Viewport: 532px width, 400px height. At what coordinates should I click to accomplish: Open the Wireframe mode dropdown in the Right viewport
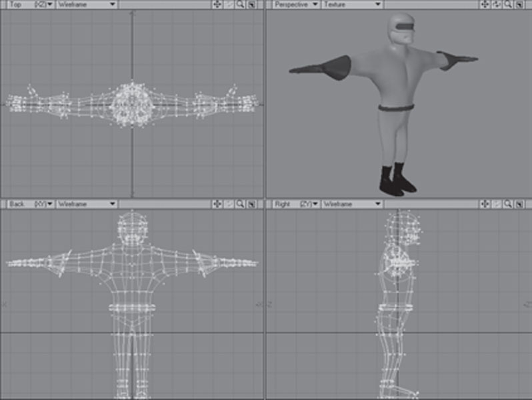[x=352, y=204]
